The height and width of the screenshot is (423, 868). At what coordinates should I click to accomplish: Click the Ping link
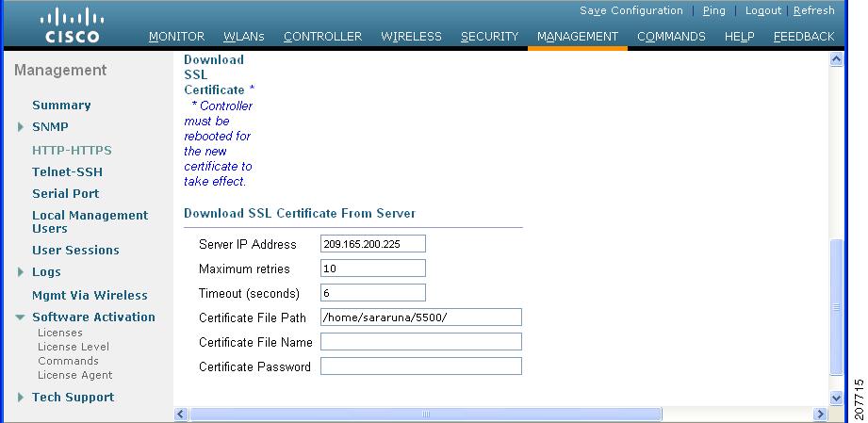(x=714, y=11)
